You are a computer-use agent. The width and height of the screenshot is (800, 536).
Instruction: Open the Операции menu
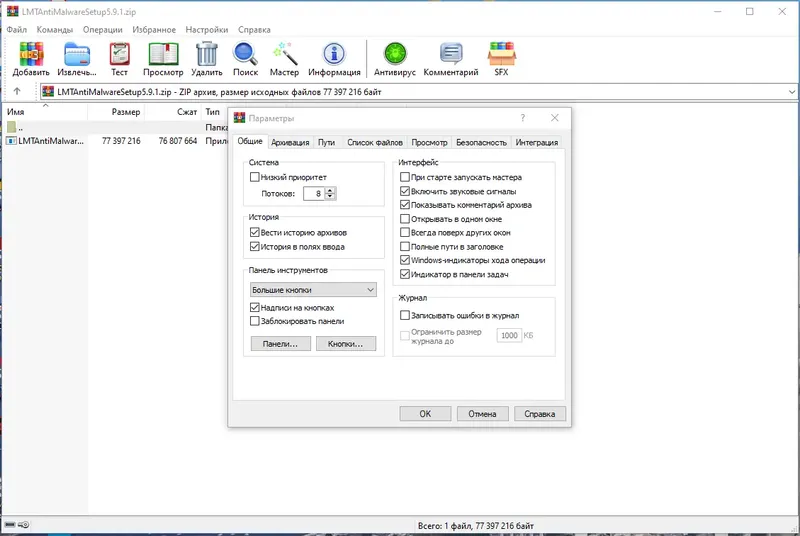click(103, 30)
